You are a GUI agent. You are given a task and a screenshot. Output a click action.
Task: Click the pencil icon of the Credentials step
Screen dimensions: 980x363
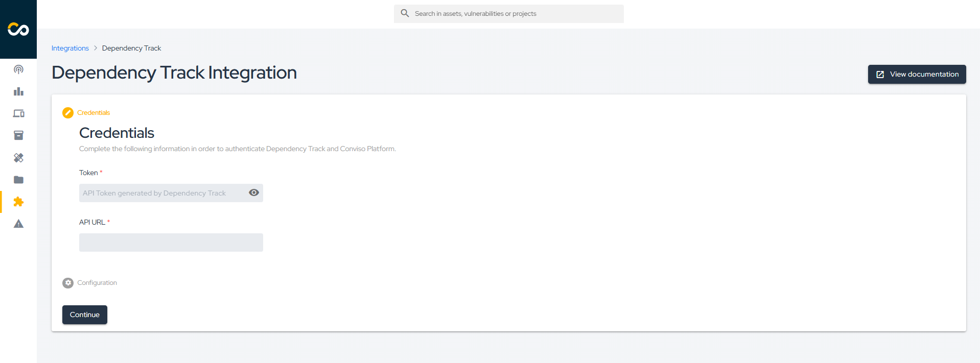68,113
